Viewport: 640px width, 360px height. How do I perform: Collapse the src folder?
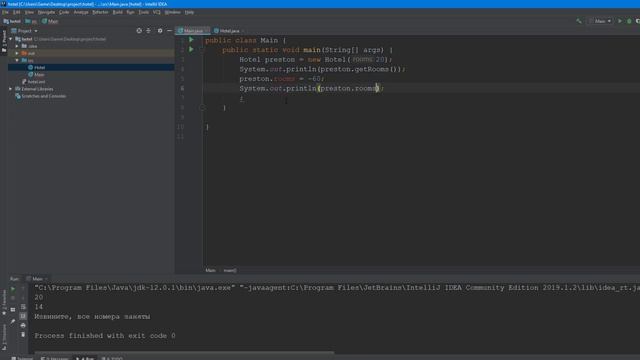coord(17,60)
